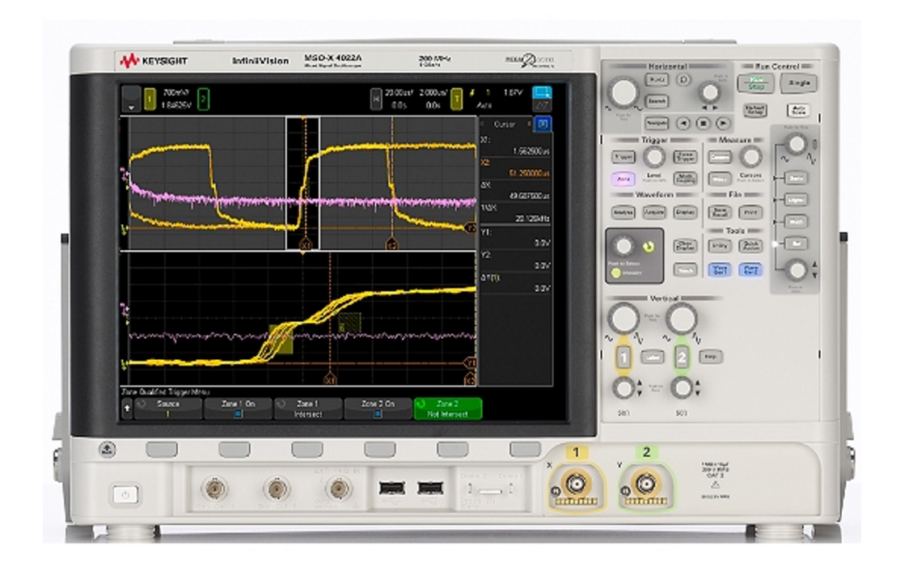This screenshot has width=909, height=588.
Task: Push the Entry knob in dark panel
Action: [x=624, y=246]
